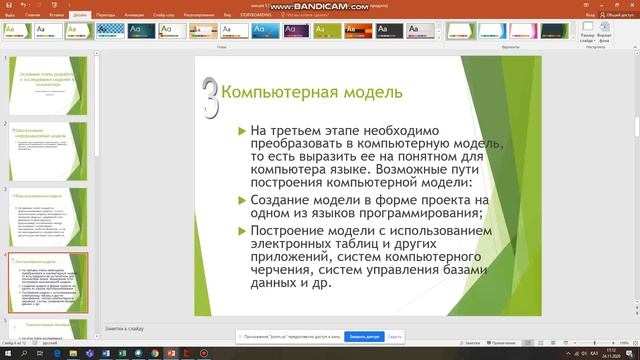Adjust the zoom slider handle
This screenshot has width=640, height=360.
point(594,343)
